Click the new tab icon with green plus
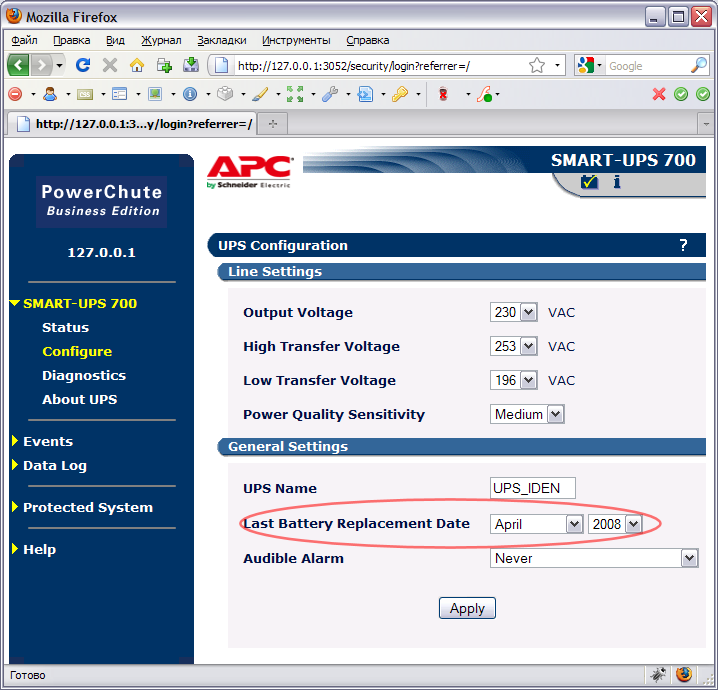 [164, 65]
